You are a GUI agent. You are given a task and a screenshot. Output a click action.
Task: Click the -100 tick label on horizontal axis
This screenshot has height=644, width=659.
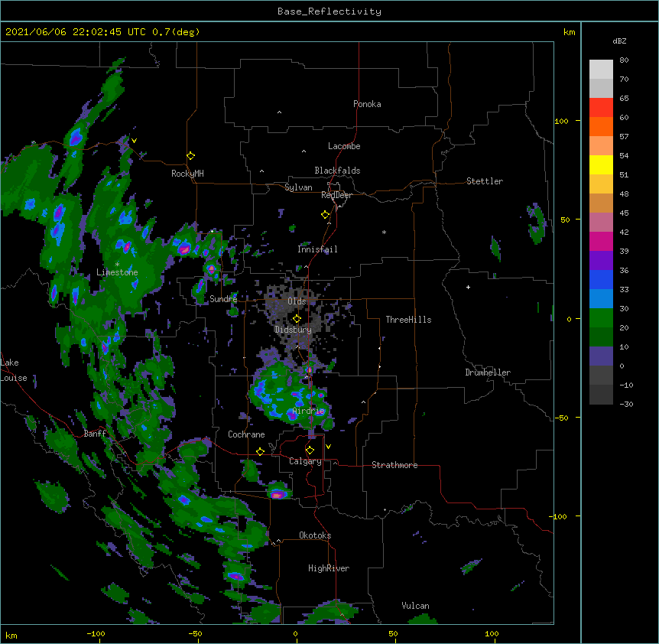pyautogui.click(x=96, y=633)
